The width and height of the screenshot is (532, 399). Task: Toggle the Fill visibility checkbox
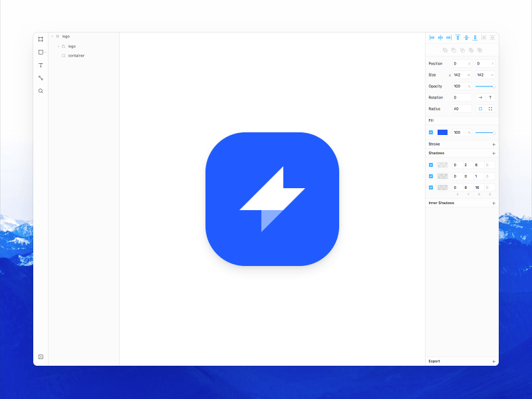click(x=431, y=132)
